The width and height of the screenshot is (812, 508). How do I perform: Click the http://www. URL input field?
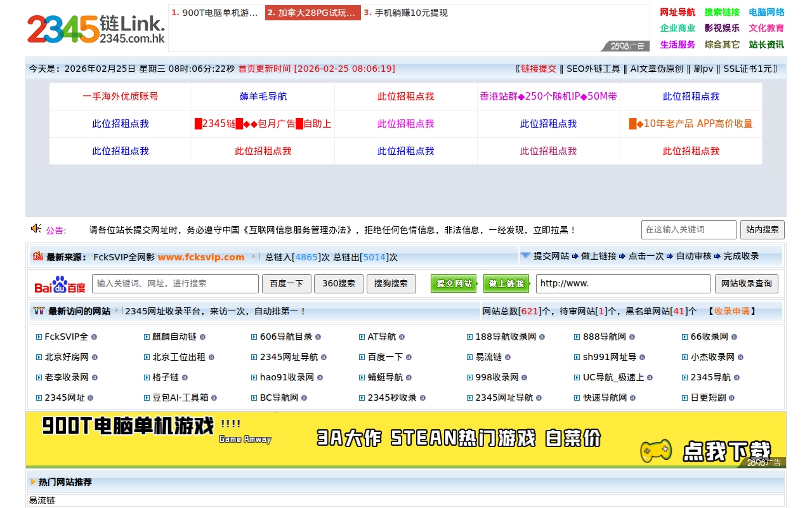tap(623, 284)
